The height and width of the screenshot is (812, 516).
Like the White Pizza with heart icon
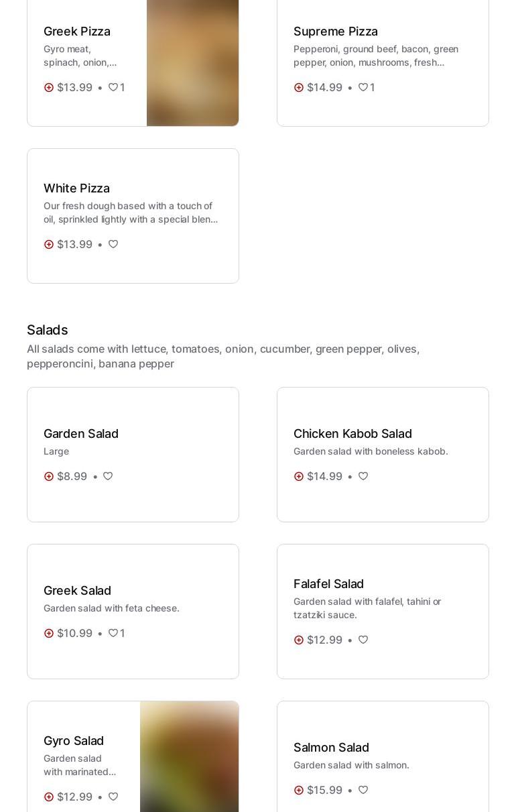(113, 244)
